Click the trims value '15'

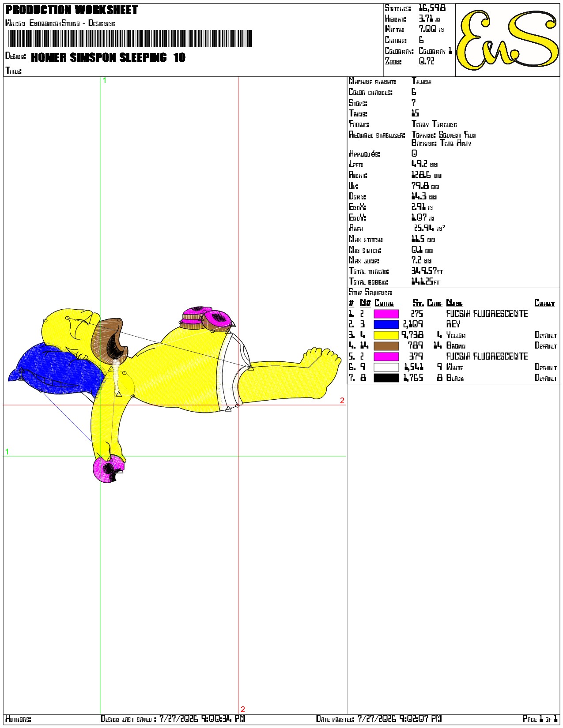415,113
